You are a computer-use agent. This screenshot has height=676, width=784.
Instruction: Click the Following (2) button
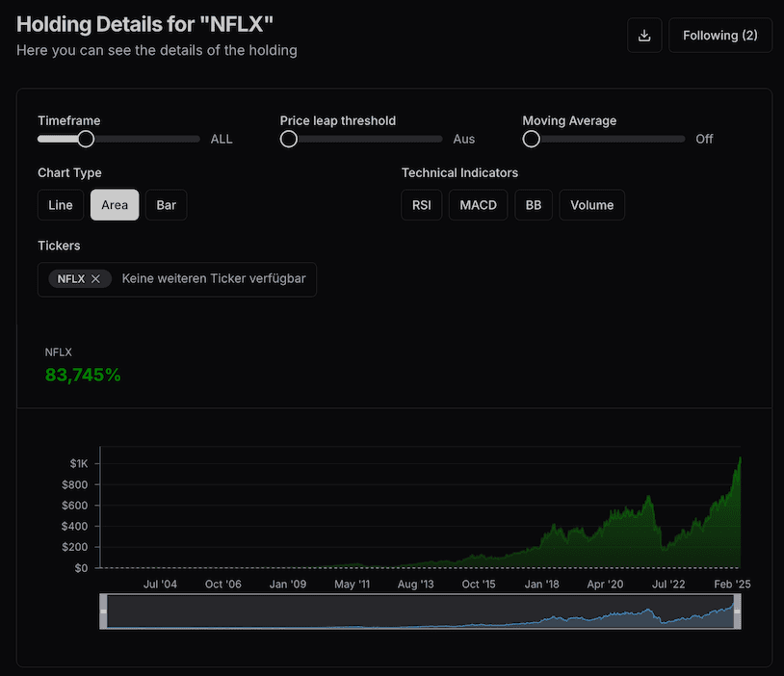pyautogui.click(x=719, y=36)
